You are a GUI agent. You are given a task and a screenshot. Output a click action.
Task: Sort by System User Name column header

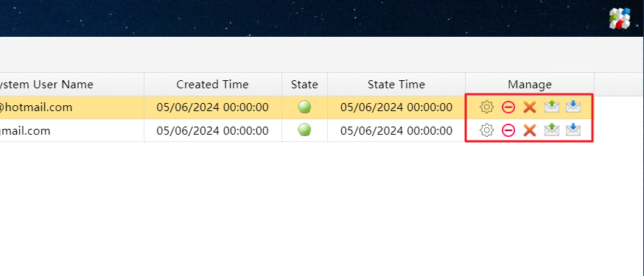pos(72,85)
